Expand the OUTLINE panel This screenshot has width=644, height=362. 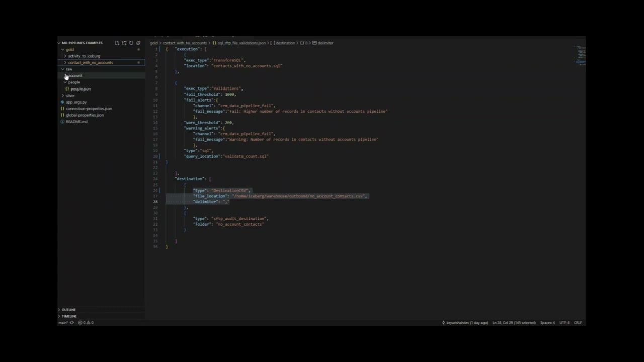(x=68, y=310)
